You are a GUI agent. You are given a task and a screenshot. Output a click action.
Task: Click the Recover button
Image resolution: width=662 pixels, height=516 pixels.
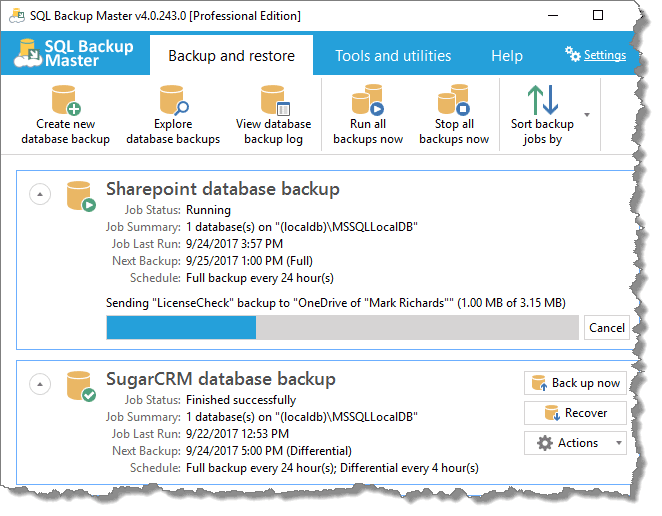pyautogui.click(x=576, y=412)
